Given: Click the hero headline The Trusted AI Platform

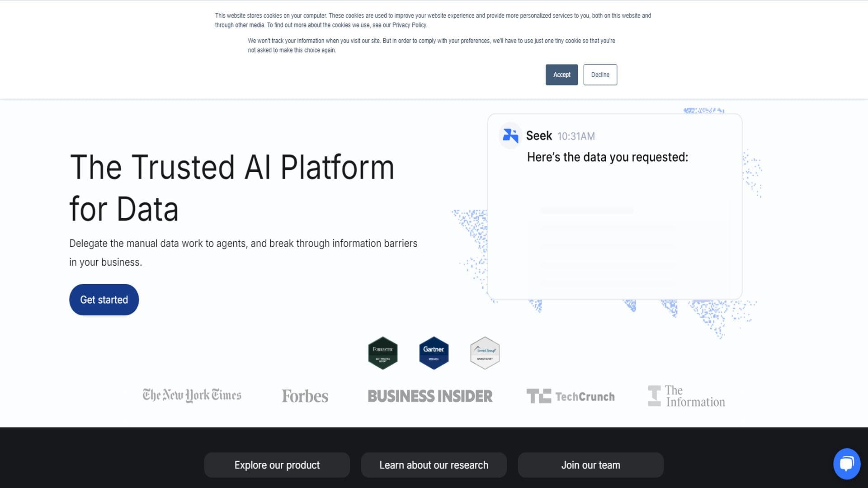Looking at the screenshot, I should coord(231,167).
